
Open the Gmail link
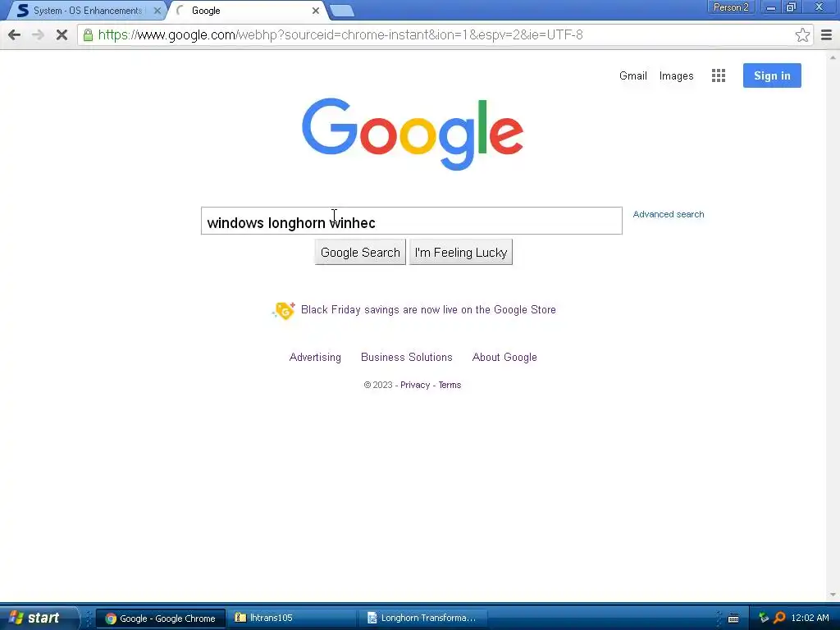tap(632, 75)
